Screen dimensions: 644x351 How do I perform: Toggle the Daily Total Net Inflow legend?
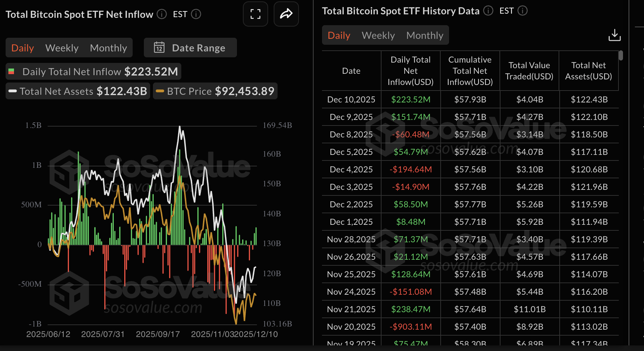(93, 71)
